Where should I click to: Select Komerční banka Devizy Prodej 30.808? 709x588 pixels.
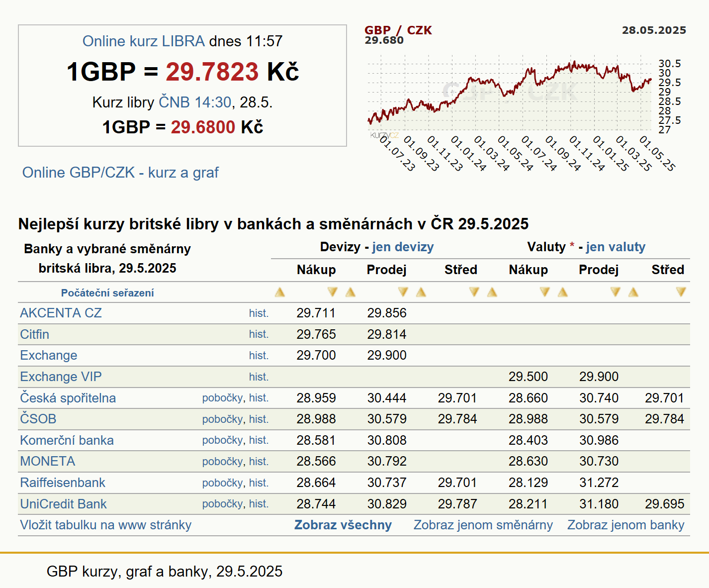pos(387,440)
